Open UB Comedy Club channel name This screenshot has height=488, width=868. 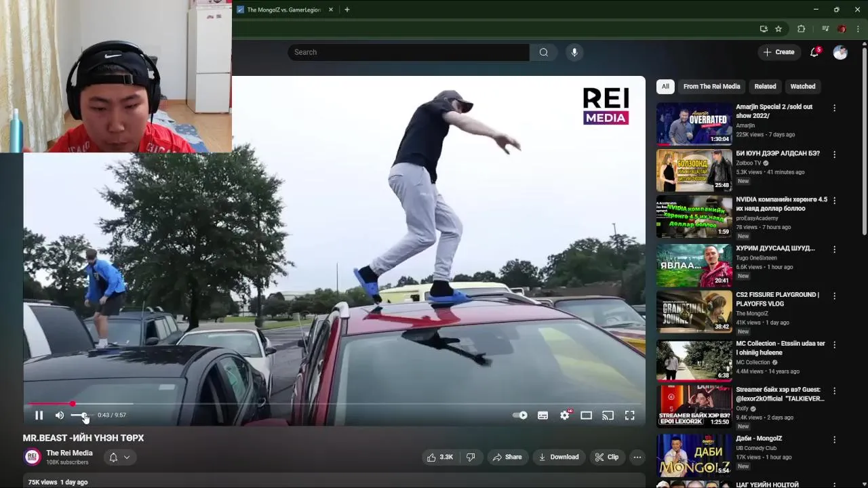(x=757, y=449)
